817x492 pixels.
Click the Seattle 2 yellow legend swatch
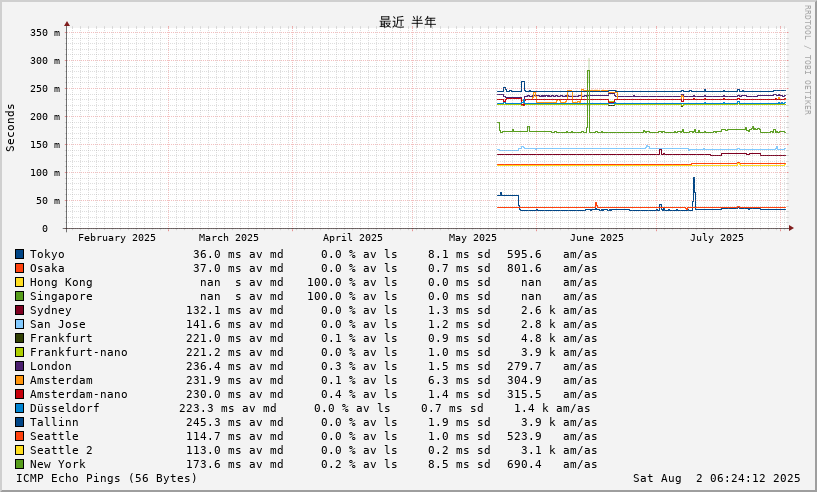[19, 450]
